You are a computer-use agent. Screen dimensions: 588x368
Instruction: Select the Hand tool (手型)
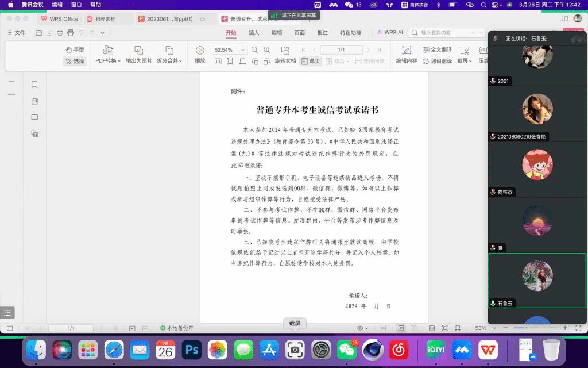(x=75, y=50)
